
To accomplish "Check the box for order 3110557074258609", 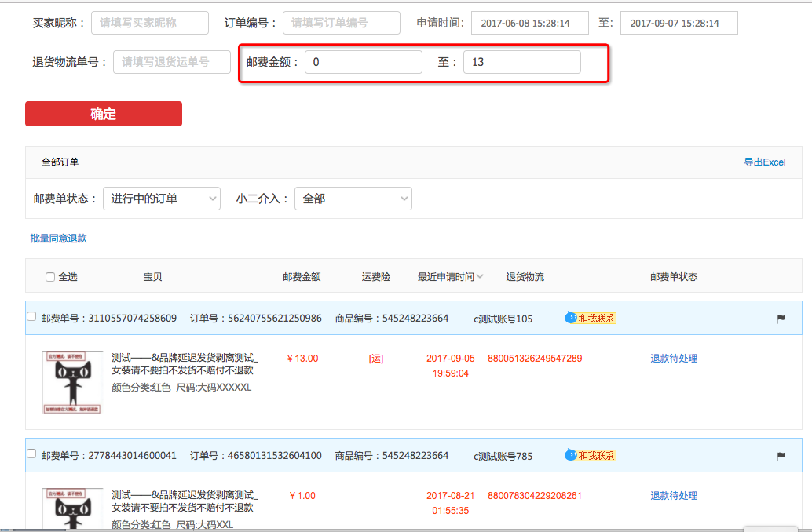I will (x=31, y=317).
